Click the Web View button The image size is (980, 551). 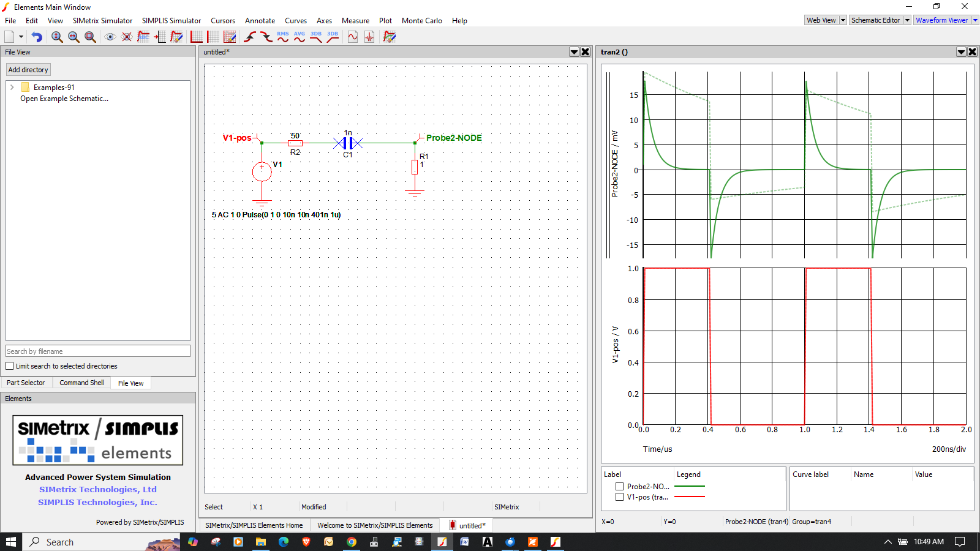821,20
